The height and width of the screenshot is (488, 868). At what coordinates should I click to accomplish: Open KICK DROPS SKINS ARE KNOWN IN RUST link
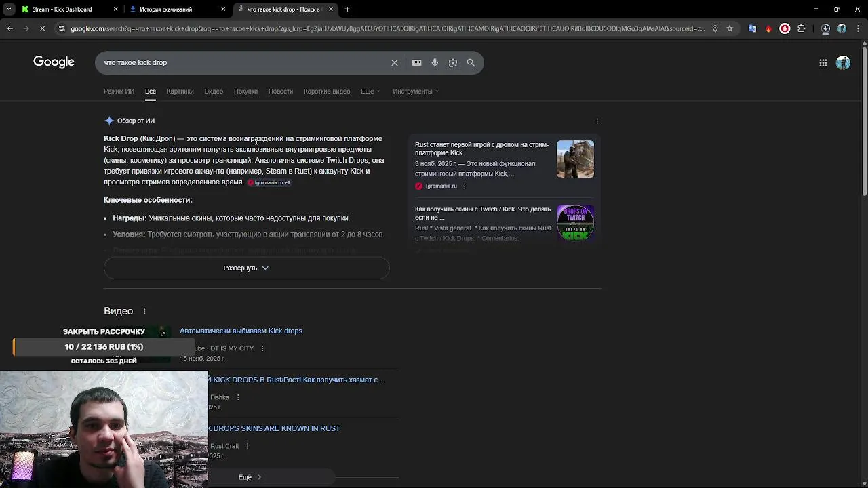coord(274,428)
